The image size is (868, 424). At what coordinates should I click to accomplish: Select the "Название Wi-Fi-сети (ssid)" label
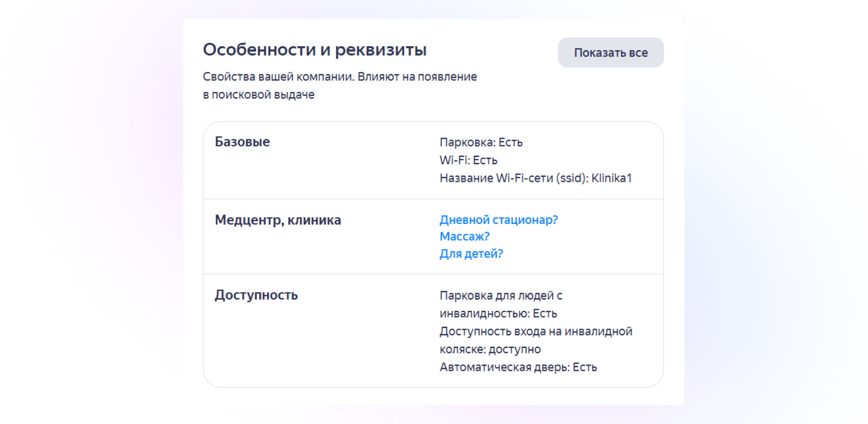(513, 178)
